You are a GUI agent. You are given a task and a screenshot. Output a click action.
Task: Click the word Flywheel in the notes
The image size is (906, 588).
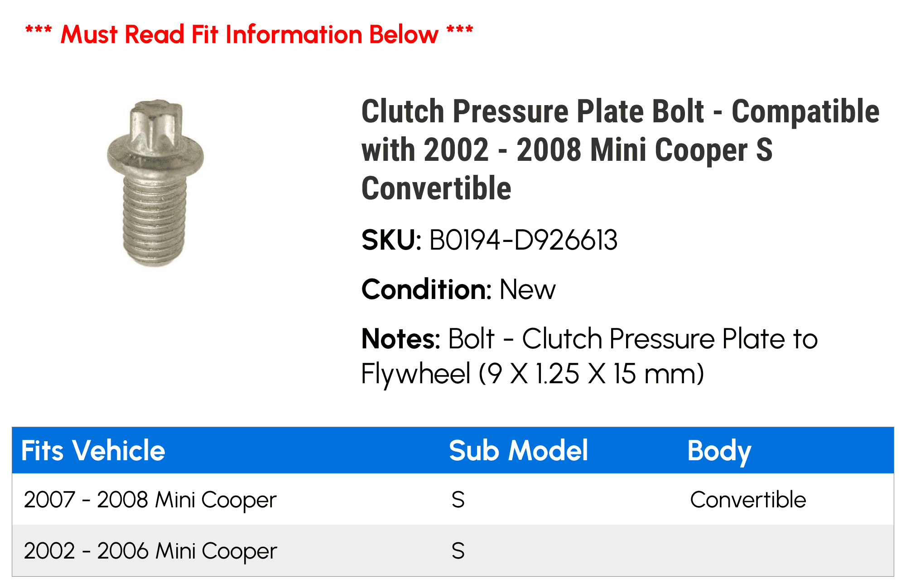(x=416, y=374)
